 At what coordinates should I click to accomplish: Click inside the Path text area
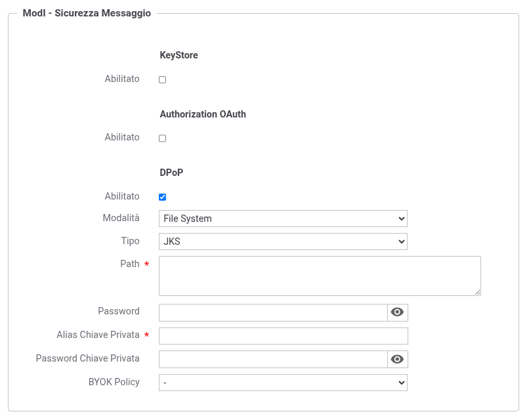(320, 276)
